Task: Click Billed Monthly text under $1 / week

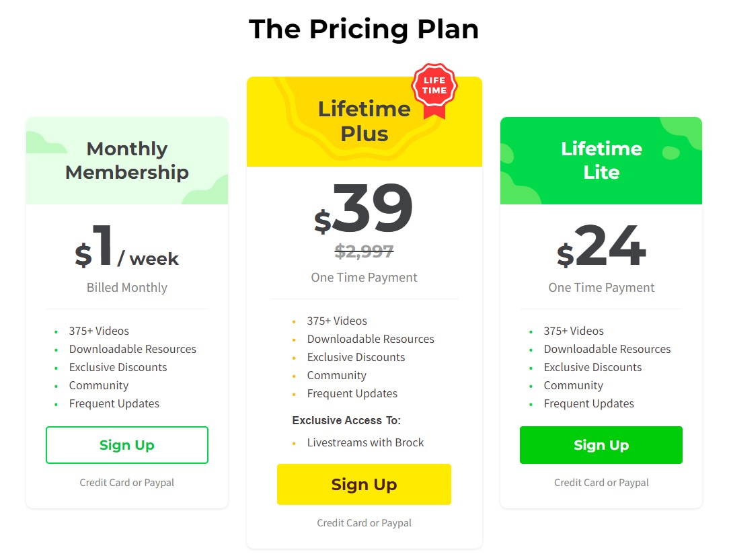Action: [x=127, y=287]
